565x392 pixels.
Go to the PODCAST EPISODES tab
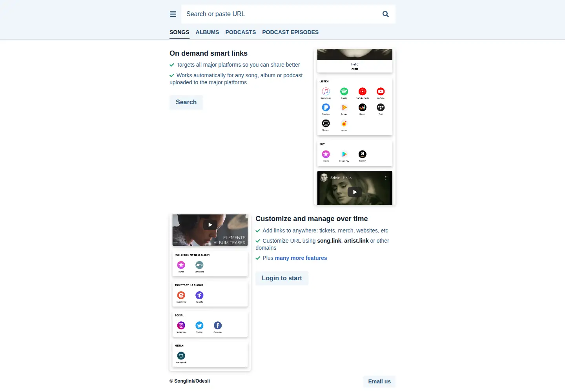(x=290, y=32)
